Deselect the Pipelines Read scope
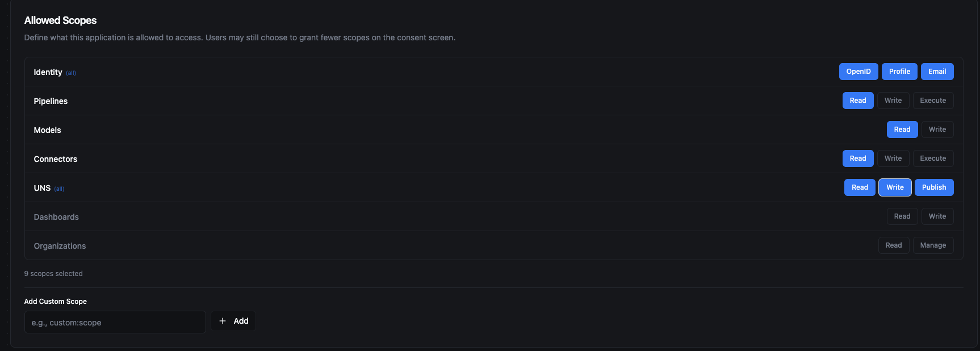The height and width of the screenshot is (351, 980). [x=857, y=101]
